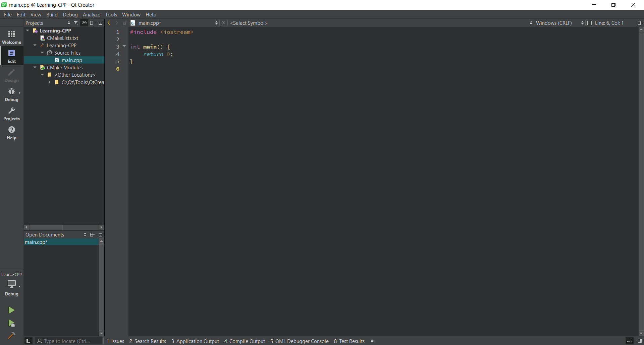Open the File menu
The height and width of the screenshot is (345, 644).
(x=8, y=14)
